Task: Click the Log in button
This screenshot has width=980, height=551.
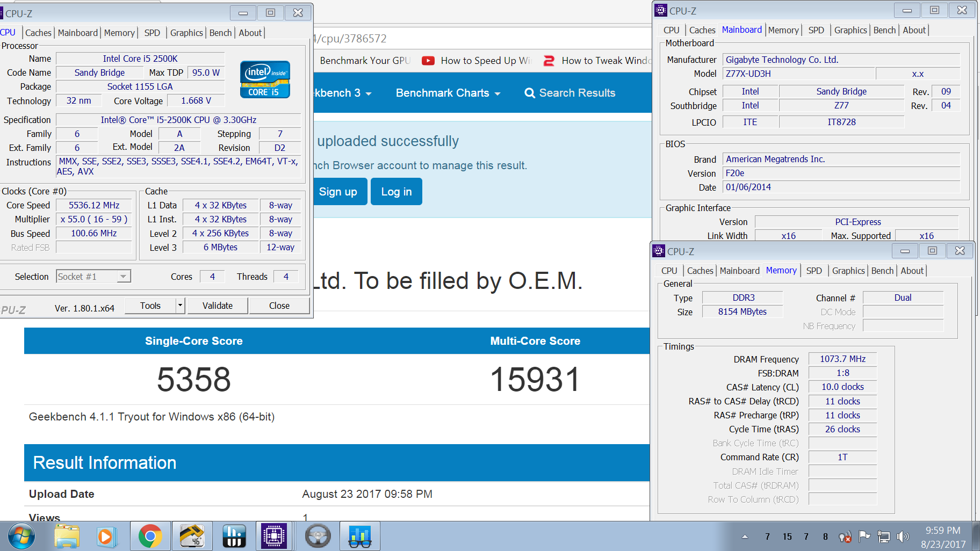Action: [x=397, y=192]
